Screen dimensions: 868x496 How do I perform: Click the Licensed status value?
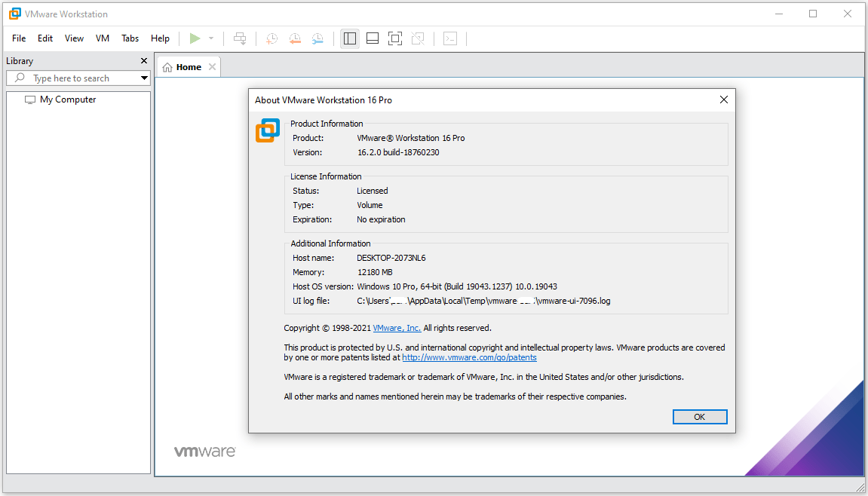373,191
